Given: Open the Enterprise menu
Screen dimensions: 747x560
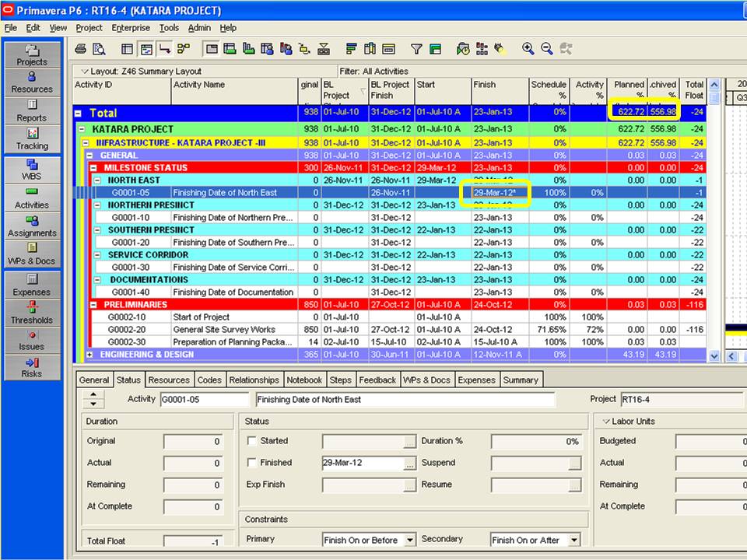Looking at the screenshot, I should coord(131,28).
